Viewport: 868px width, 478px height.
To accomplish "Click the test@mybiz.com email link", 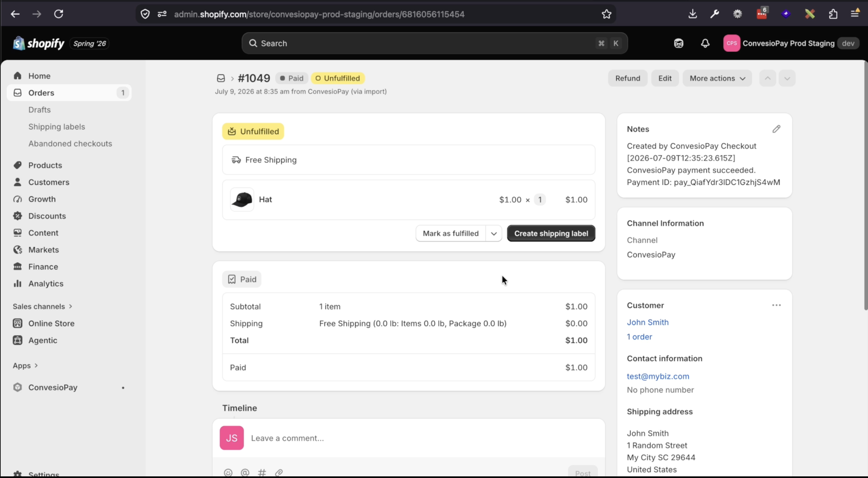I will (658, 376).
